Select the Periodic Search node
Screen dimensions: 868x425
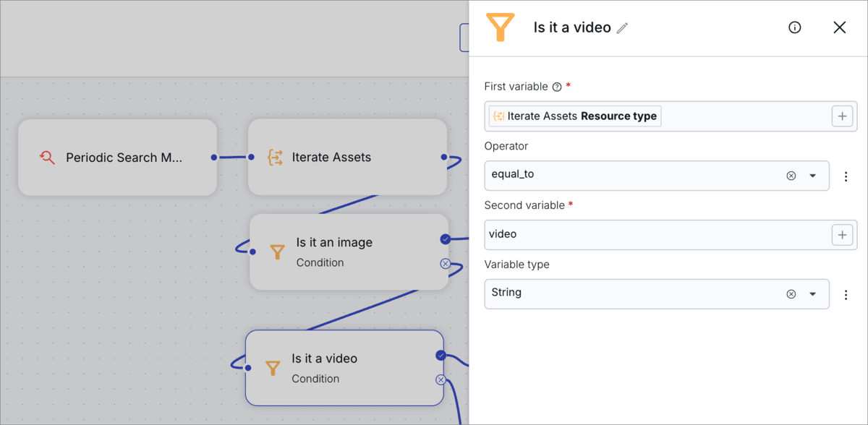click(117, 158)
